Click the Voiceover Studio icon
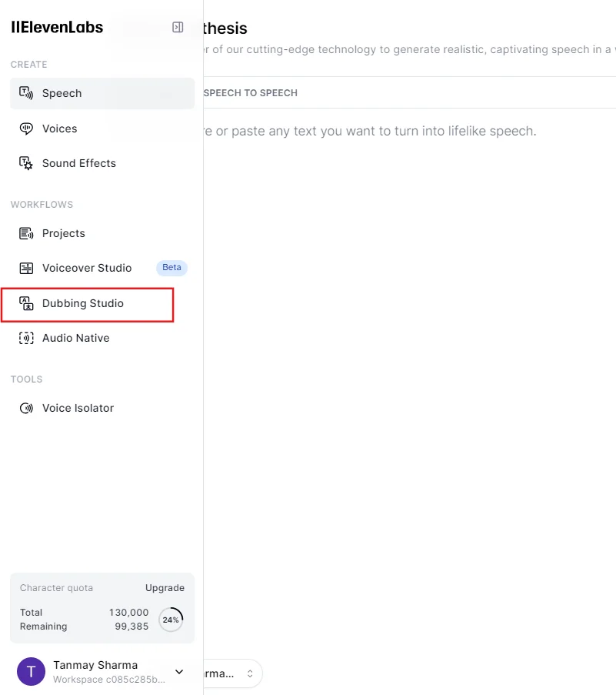This screenshot has height=695, width=616. tap(26, 268)
